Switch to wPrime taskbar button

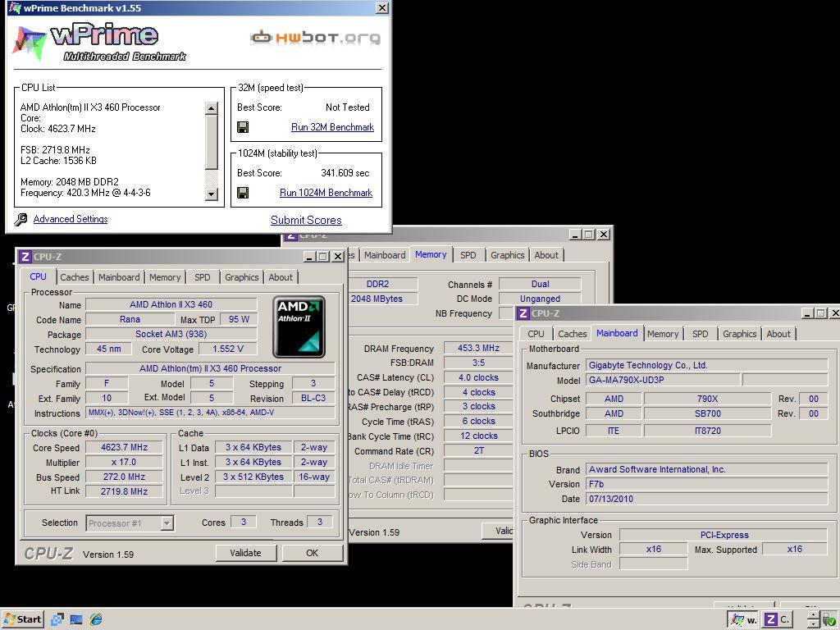743,620
